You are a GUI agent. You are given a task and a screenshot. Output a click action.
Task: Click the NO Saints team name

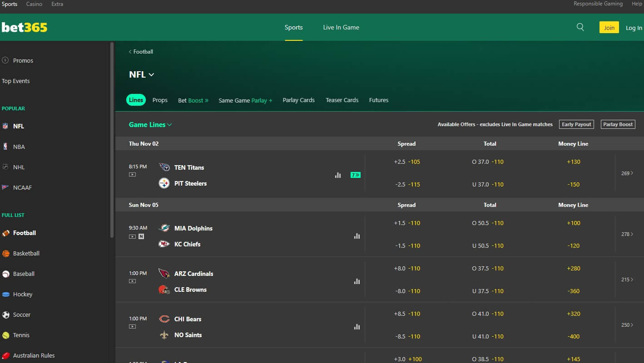pos(188,335)
